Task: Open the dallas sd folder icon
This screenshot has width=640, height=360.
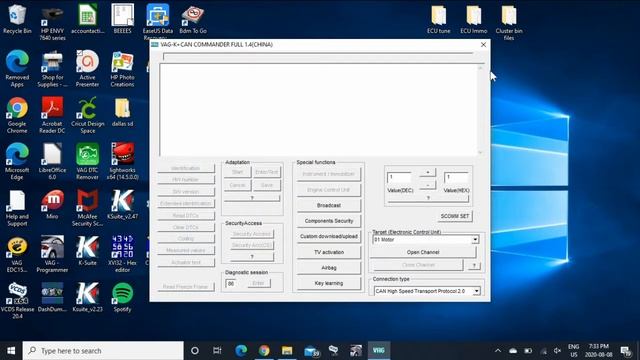Action: coord(122,112)
